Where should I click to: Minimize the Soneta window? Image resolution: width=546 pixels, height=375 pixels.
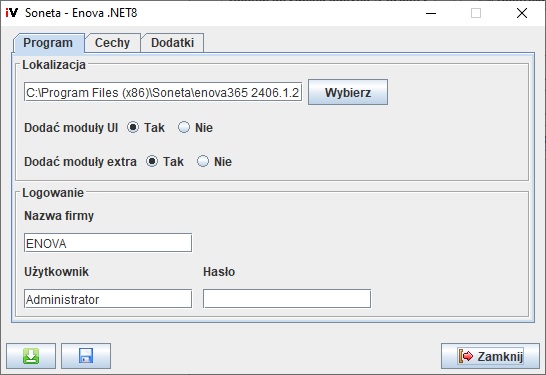coord(431,13)
